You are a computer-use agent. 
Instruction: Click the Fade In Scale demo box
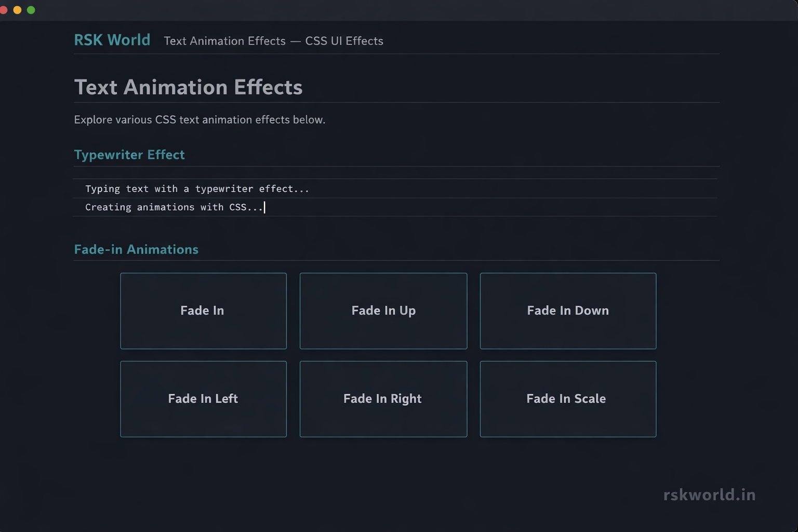coord(567,399)
